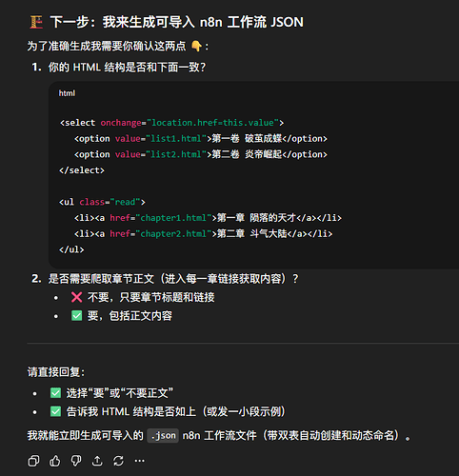Share this response via the upload icon
459x476 pixels.
(x=97, y=461)
